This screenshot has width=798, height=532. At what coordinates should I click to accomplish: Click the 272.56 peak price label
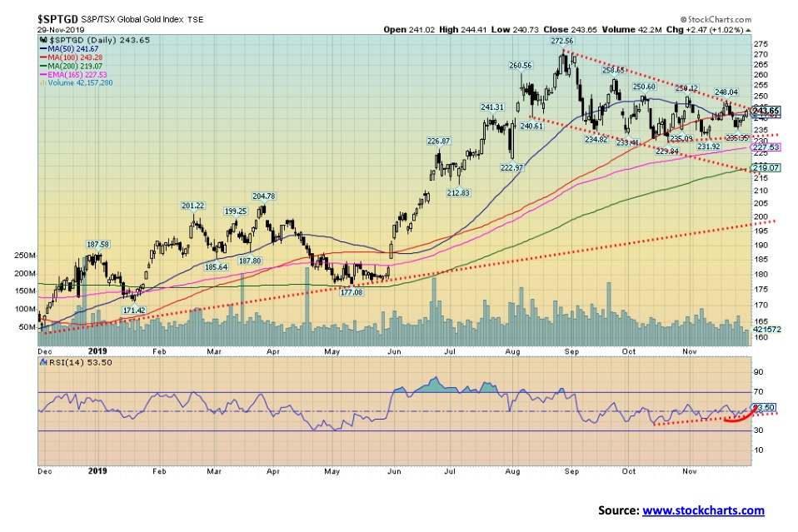tap(562, 41)
